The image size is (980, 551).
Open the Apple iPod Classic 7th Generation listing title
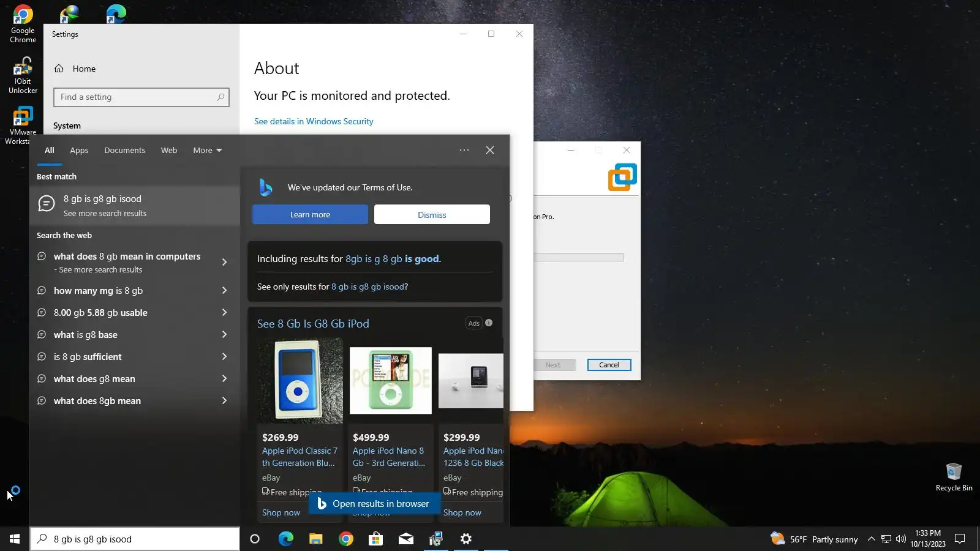pos(300,457)
